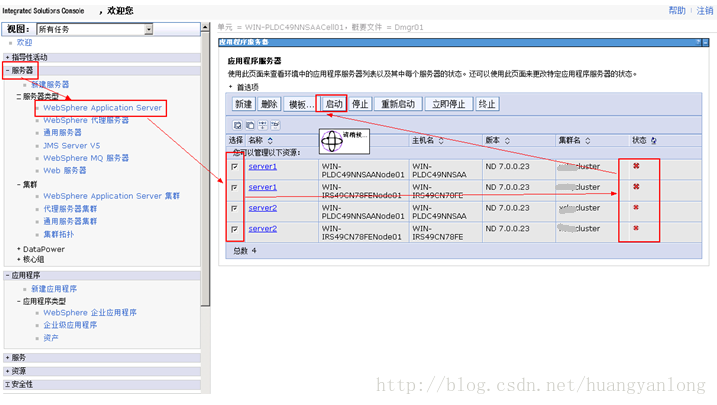
Task: Click the 终止 terminate button
Action: tap(487, 104)
